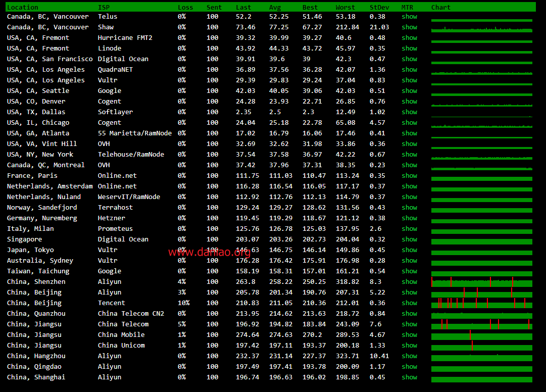Click show link for China Mobile Jiangsu row
Viewport: 546px width, 392px height.
pos(409,335)
